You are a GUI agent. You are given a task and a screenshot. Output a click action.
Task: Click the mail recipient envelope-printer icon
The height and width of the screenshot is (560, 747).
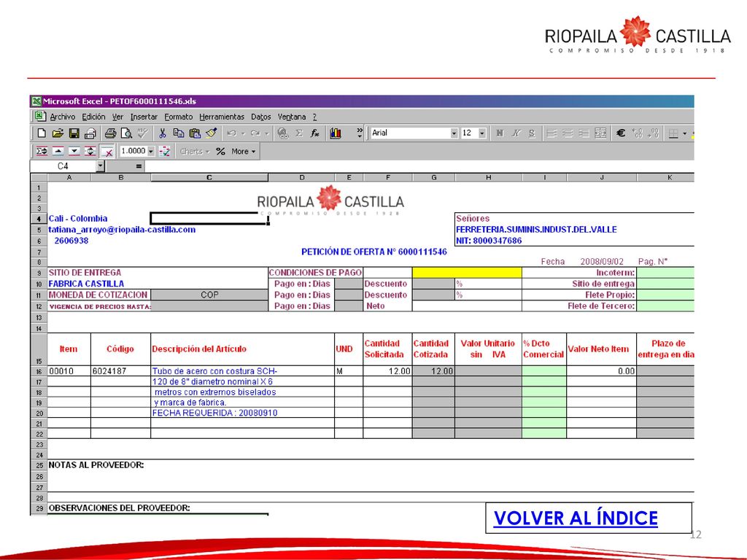[90, 133]
